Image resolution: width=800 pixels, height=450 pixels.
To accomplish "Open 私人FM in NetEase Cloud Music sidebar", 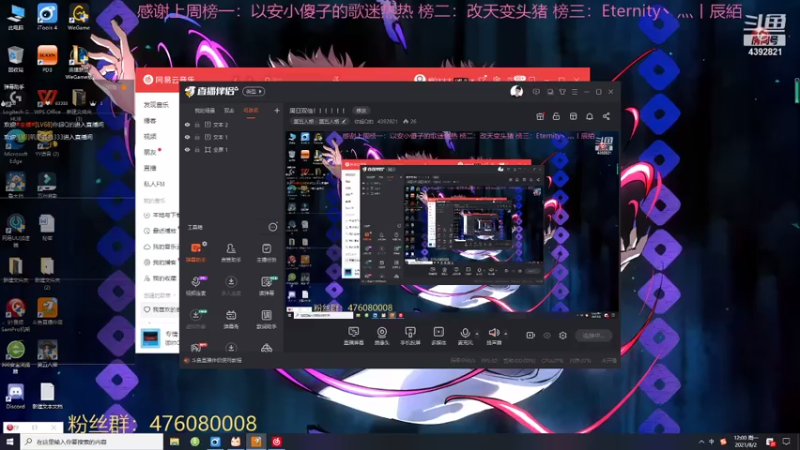I will click(154, 184).
